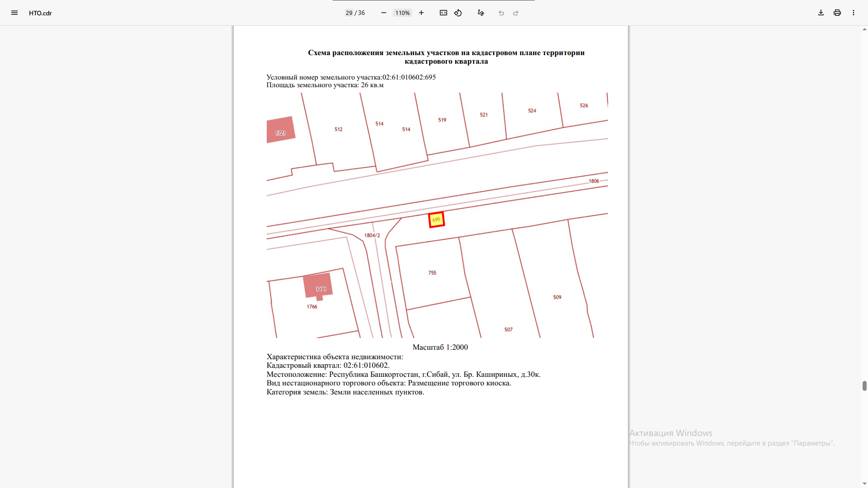Screen dimensions: 868x488
Task: Open the more actions menu
Action: click(x=854, y=13)
